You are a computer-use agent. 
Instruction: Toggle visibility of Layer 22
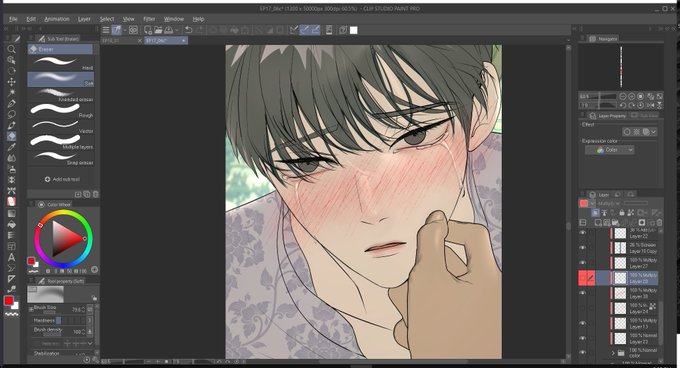(582, 233)
